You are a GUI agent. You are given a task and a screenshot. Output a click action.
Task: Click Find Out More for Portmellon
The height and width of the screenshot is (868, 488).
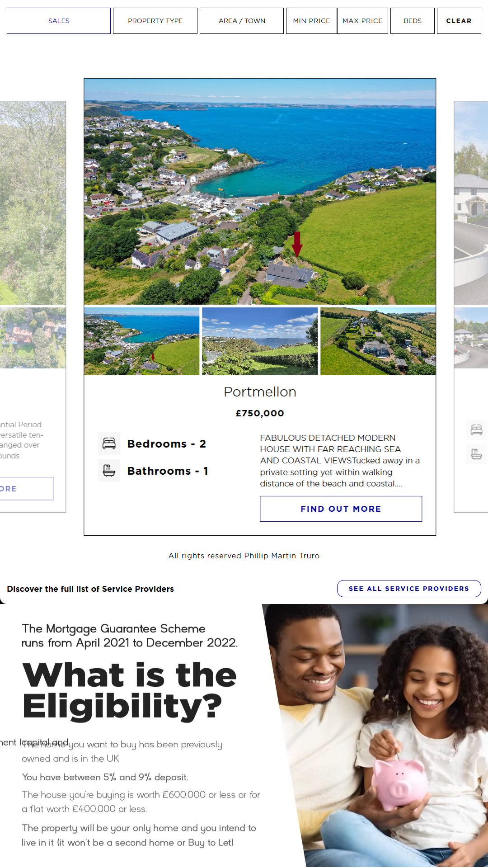coord(341,509)
